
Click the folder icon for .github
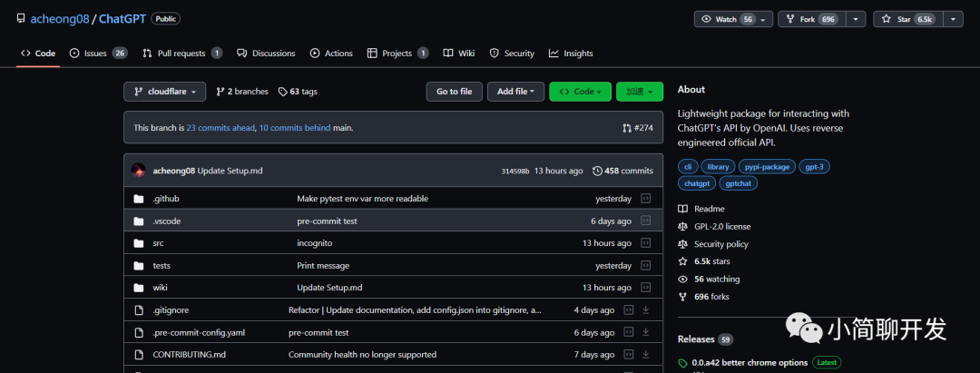(139, 199)
